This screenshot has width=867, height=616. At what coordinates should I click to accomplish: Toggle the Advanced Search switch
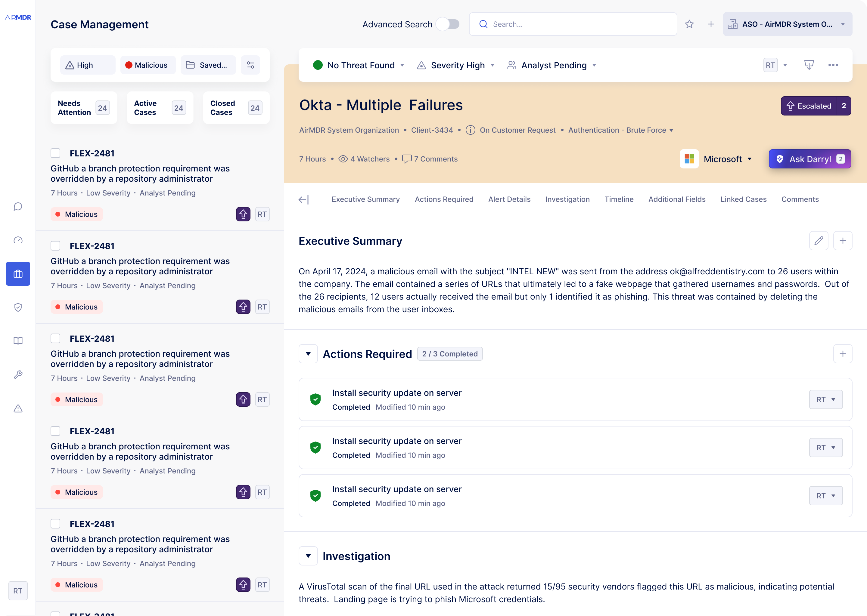click(448, 24)
